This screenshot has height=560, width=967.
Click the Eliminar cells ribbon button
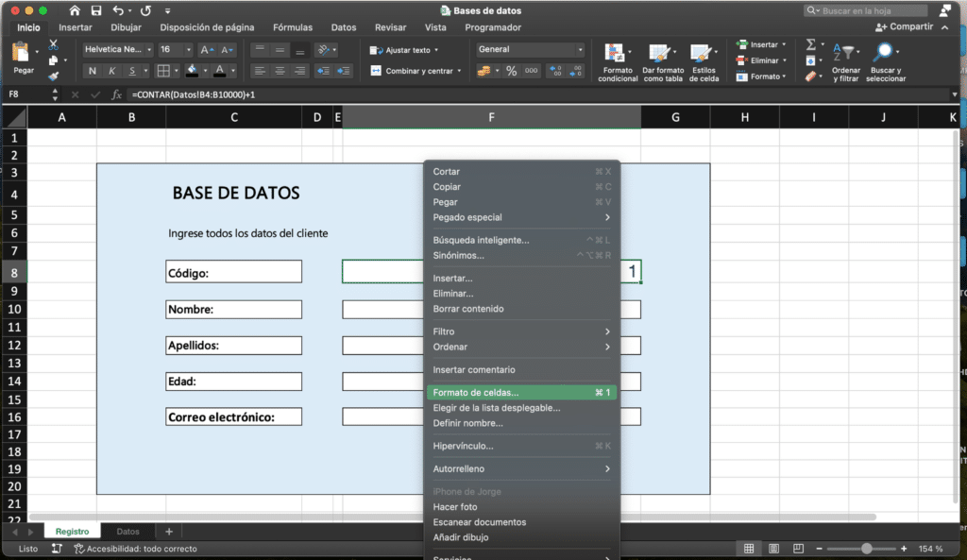click(762, 60)
